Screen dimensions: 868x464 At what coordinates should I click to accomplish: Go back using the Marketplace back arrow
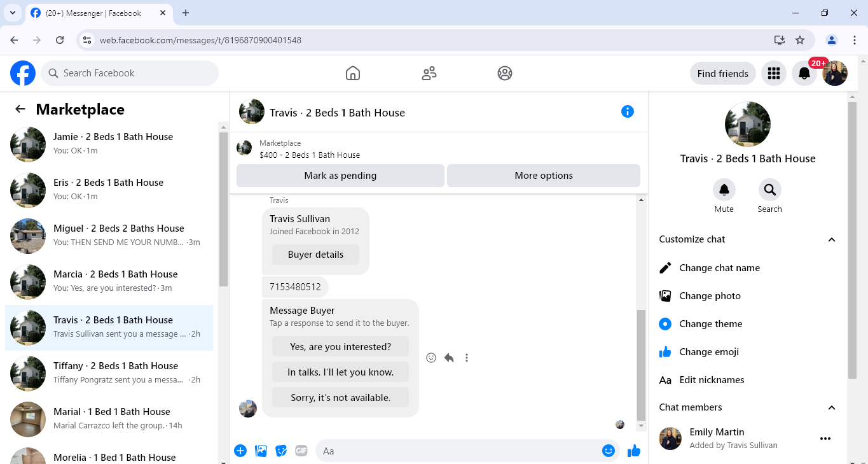[x=20, y=109]
